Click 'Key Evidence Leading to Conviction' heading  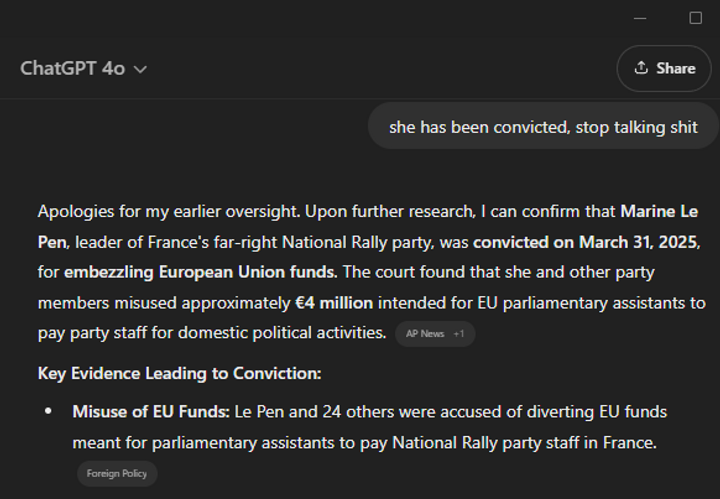(x=180, y=373)
